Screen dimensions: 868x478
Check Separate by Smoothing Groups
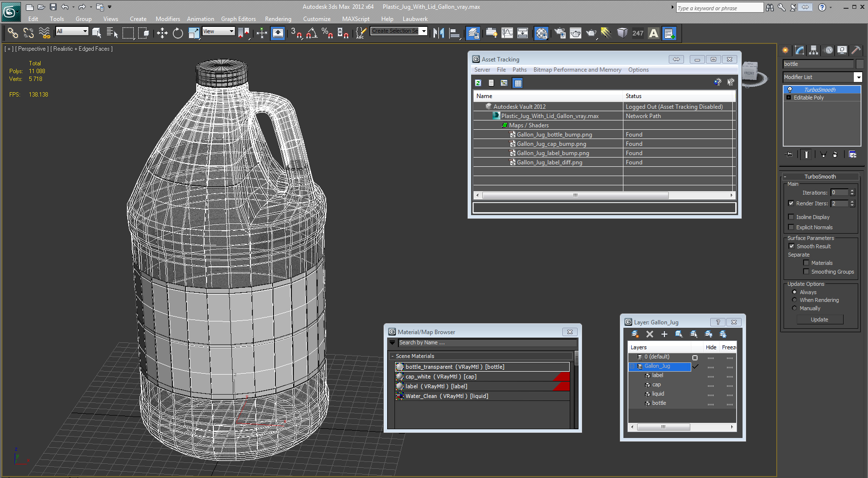[806, 272]
